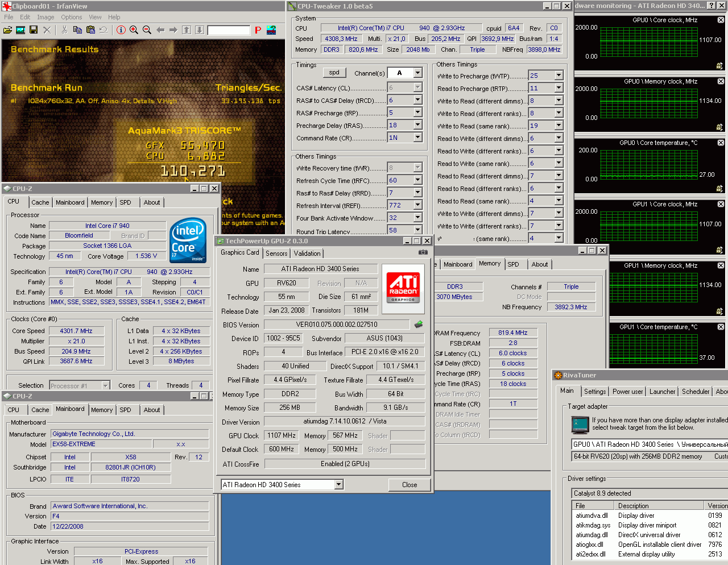This screenshot has height=565, width=728.
Task: Click lock icon on GPU0 Core clock graph
Action: (719, 66)
